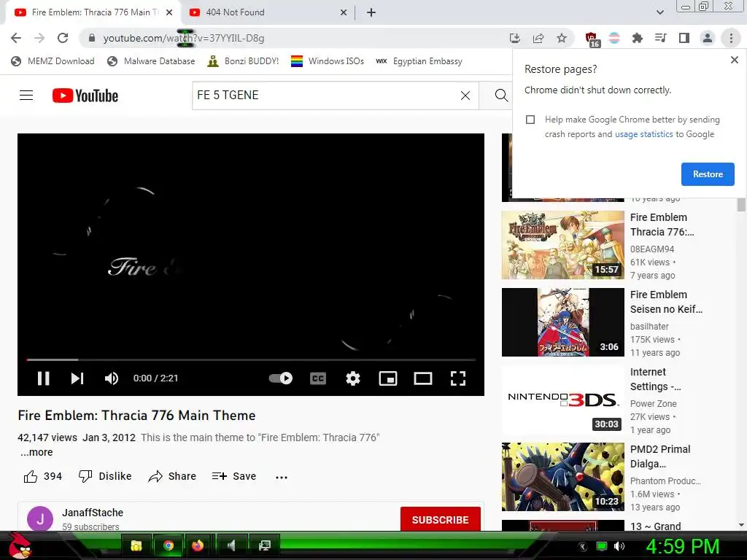This screenshot has width=747, height=560.
Task: Mute the video player volume
Action: tap(112, 378)
